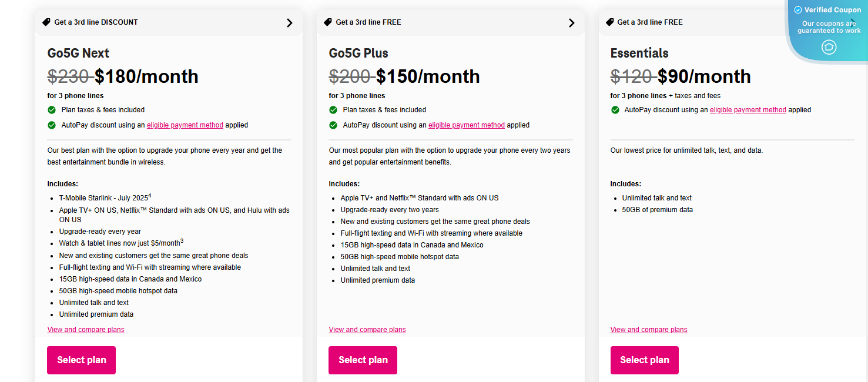Screen dimensions: 868x382
Task: Click the green check beside Plan taxes & fees included
Action: (51, 109)
